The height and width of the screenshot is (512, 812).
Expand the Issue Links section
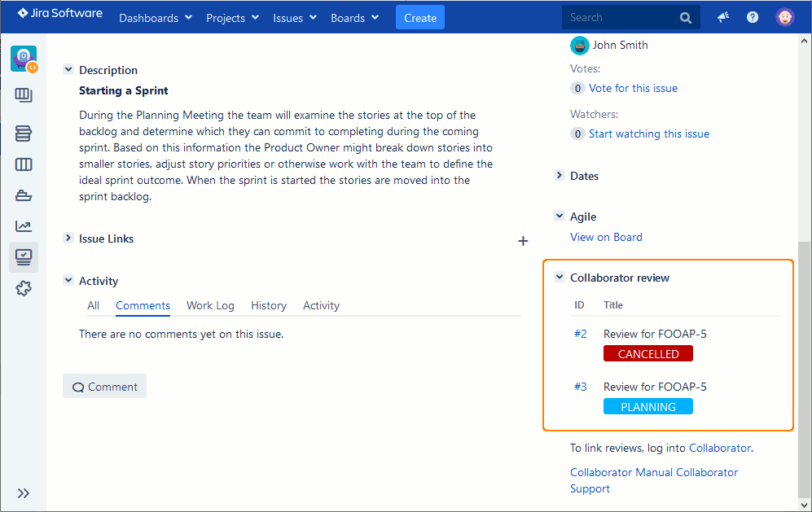tap(68, 238)
